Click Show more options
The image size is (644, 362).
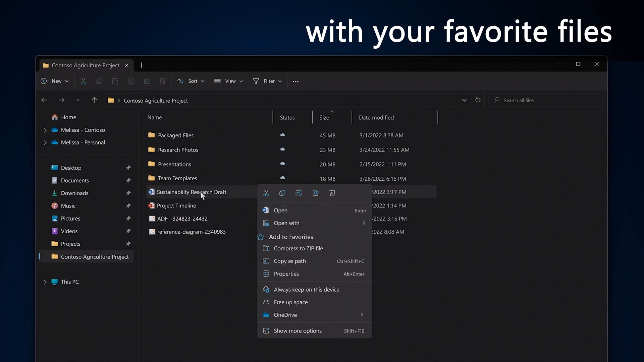coord(314,331)
